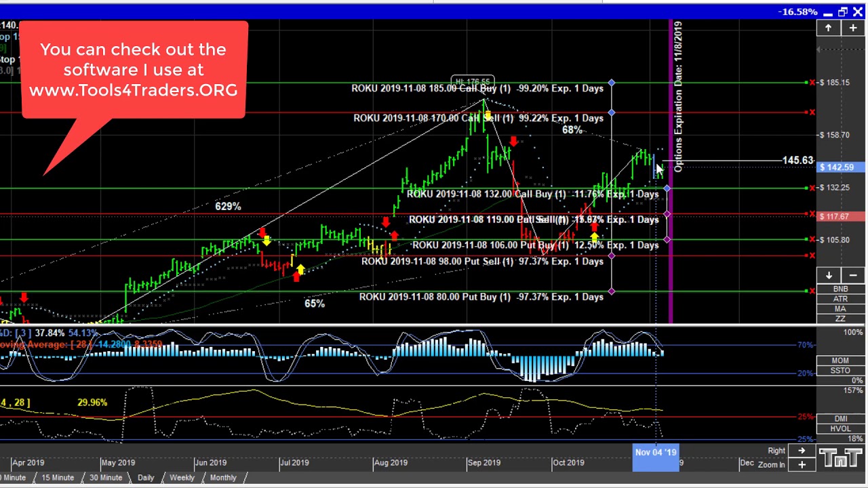
Task: Click the blue $142.59 current price tag
Action: [x=841, y=167]
